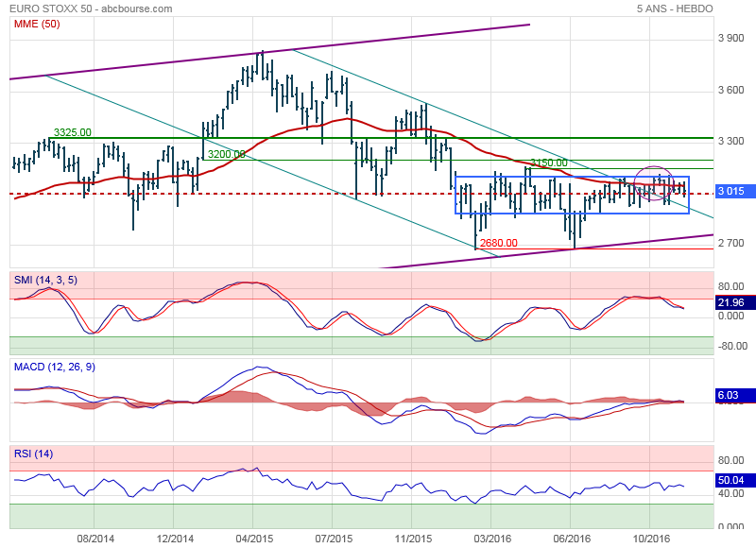Click the MME (50) moving average legend
The height and width of the screenshot is (548, 756).
[x=37, y=24]
